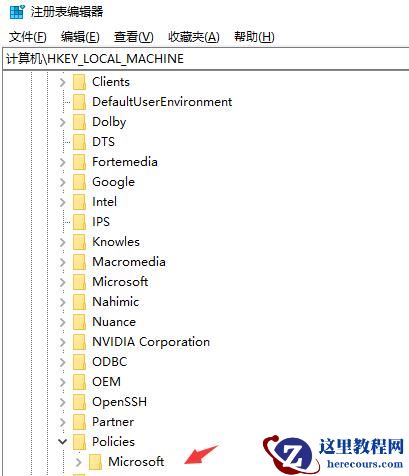The width and height of the screenshot is (409, 476).
Task: Click the Knowles folder icon
Action: point(79,242)
